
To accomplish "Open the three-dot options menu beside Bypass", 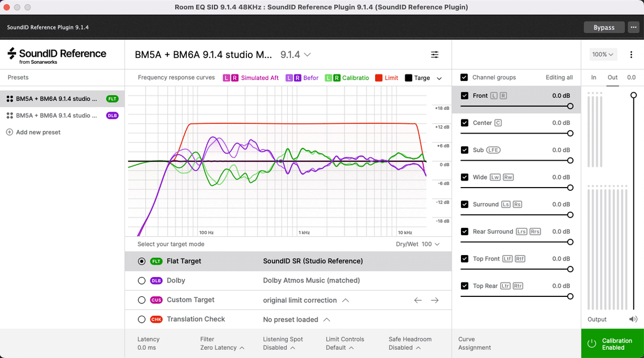I will pyautogui.click(x=633, y=27).
